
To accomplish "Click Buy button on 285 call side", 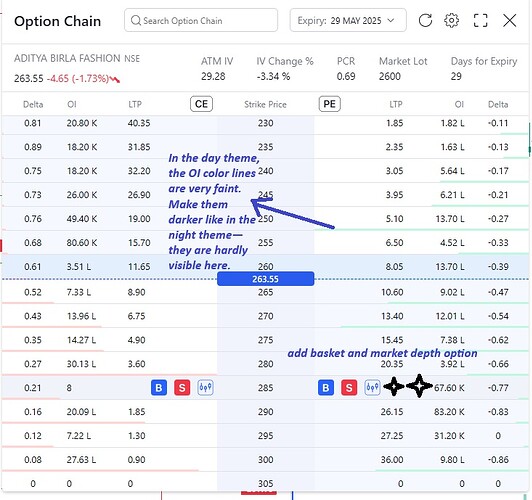I will coord(159,387).
